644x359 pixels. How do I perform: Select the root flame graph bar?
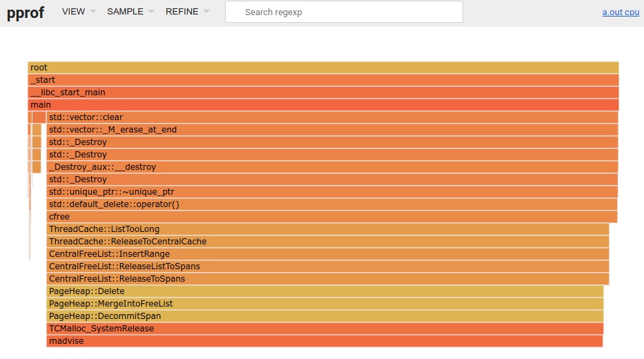tap(323, 68)
